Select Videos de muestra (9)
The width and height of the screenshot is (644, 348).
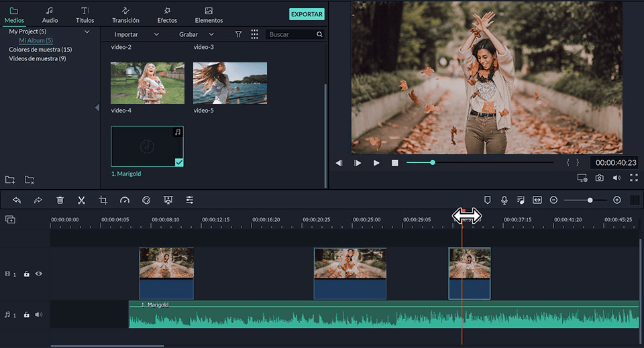38,58
